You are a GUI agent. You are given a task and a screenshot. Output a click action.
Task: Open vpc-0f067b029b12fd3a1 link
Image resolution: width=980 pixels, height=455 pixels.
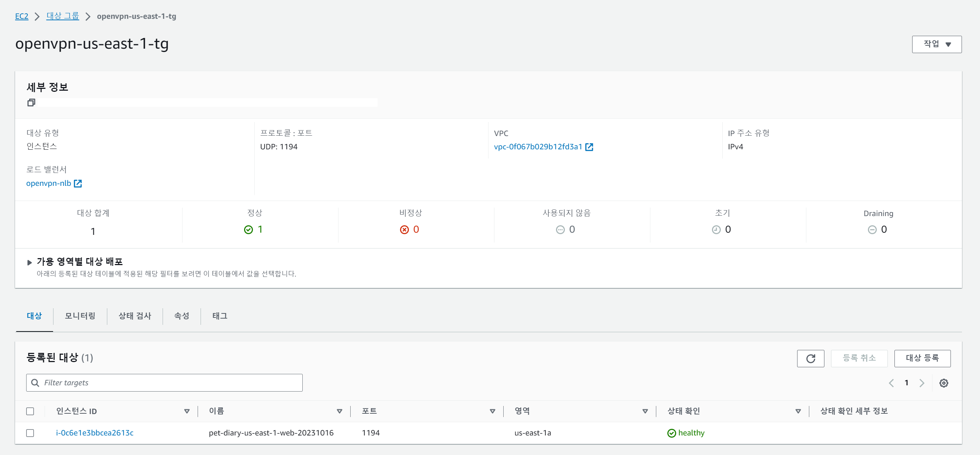[x=538, y=147]
